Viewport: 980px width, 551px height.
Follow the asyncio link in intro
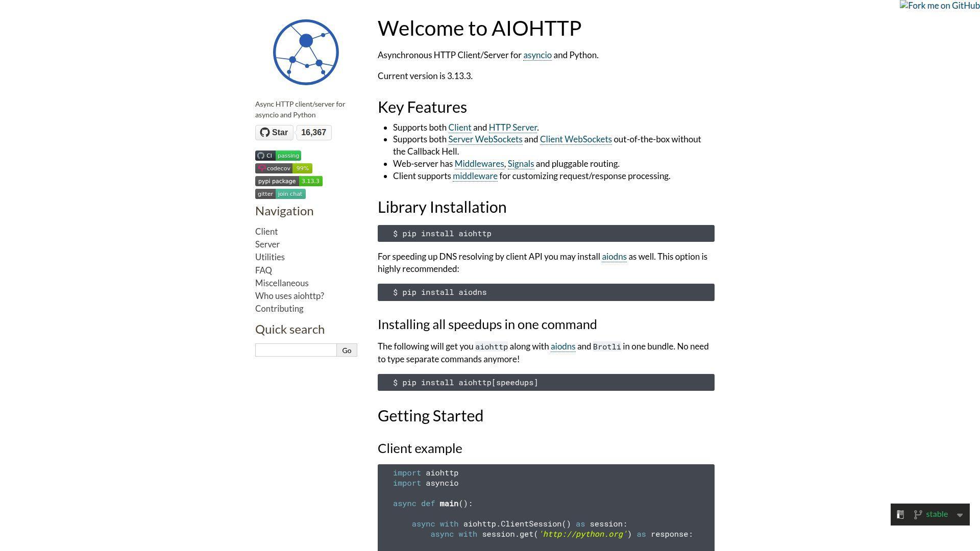pyautogui.click(x=537, y=55)
